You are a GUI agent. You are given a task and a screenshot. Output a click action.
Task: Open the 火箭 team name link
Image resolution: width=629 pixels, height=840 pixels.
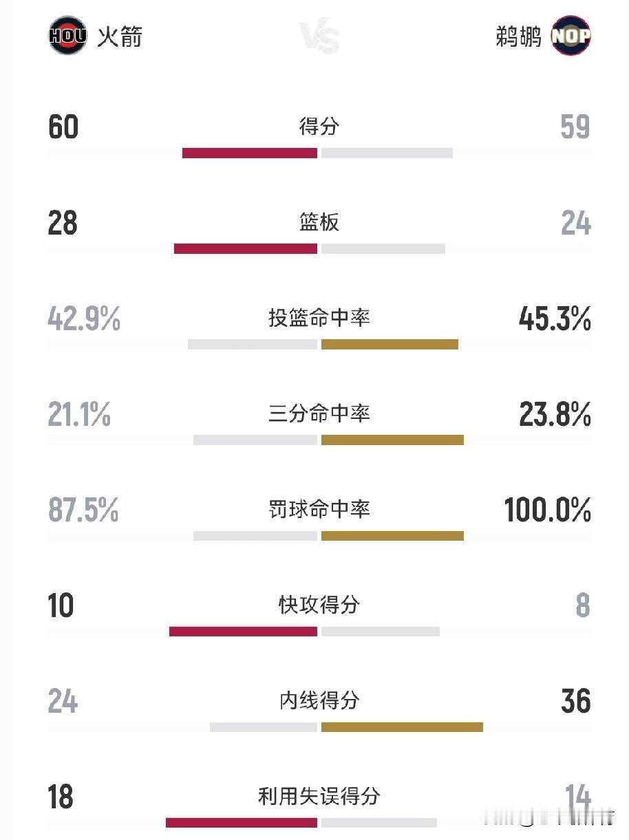coord(119,36)
